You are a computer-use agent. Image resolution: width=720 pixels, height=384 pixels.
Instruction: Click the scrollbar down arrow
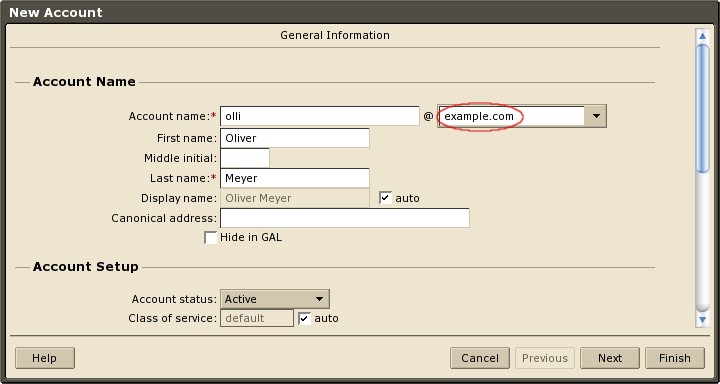pyautogui.click(x=703, y=320)
